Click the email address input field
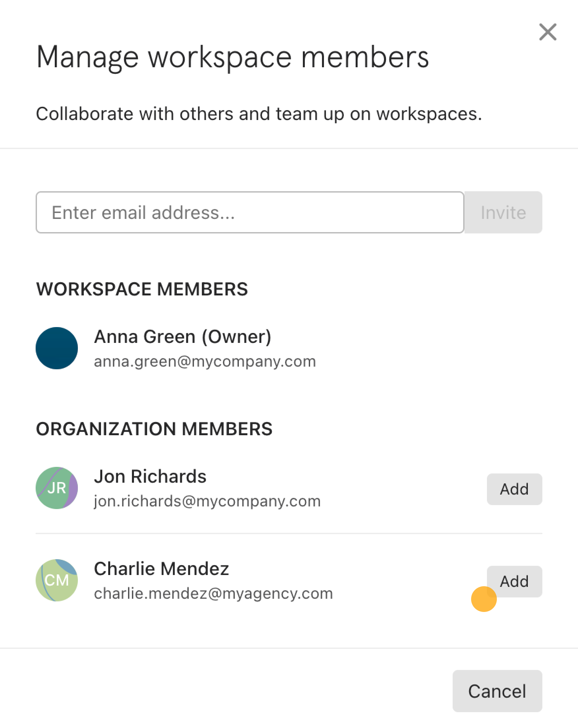This screenshot has width=578, height=728. [250, 212]
